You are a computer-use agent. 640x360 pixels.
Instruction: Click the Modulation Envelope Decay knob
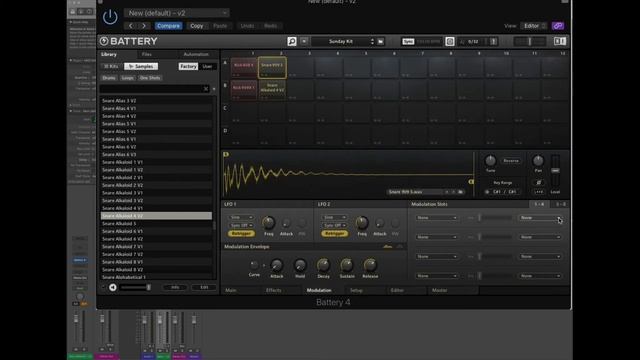[323, 266]
